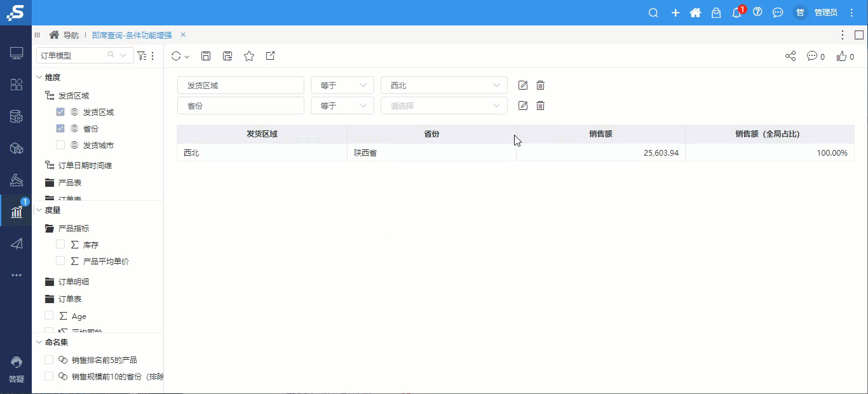Click the filter tree icon beside model search
Image resolution: width=868 pixels, height=394 pixels.
142,56
